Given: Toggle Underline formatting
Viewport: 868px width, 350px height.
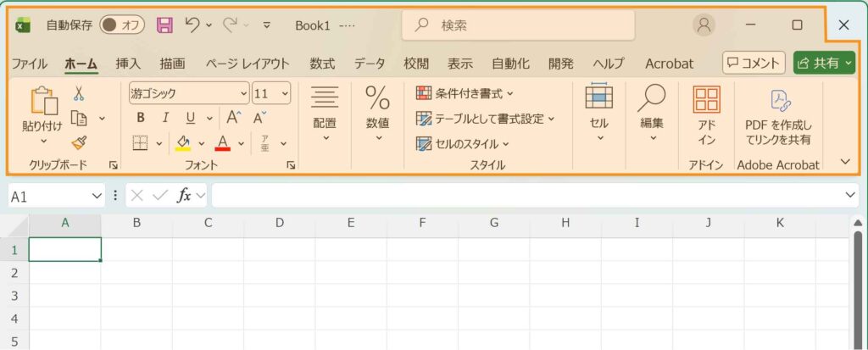Looking at the screenshot, I should (191, 118).
